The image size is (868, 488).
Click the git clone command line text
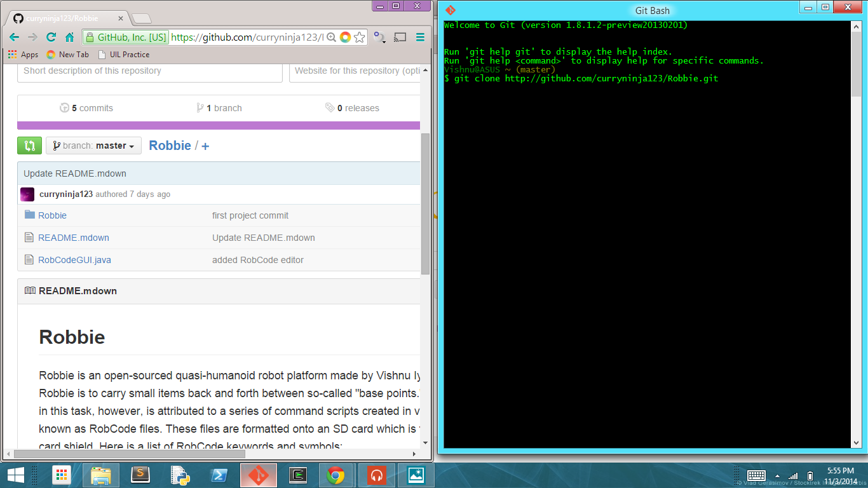click(581, 79)
